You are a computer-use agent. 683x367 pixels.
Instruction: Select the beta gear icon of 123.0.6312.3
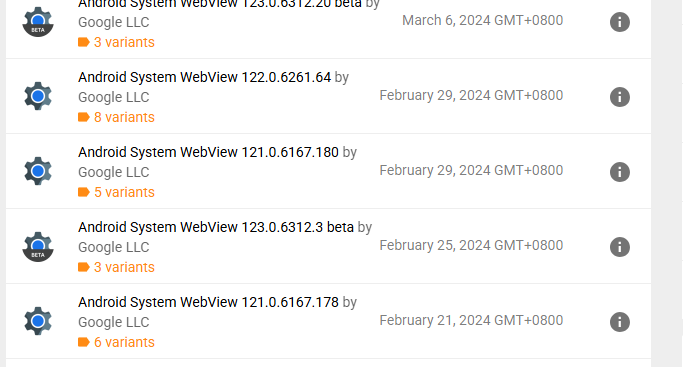(38, 246)
